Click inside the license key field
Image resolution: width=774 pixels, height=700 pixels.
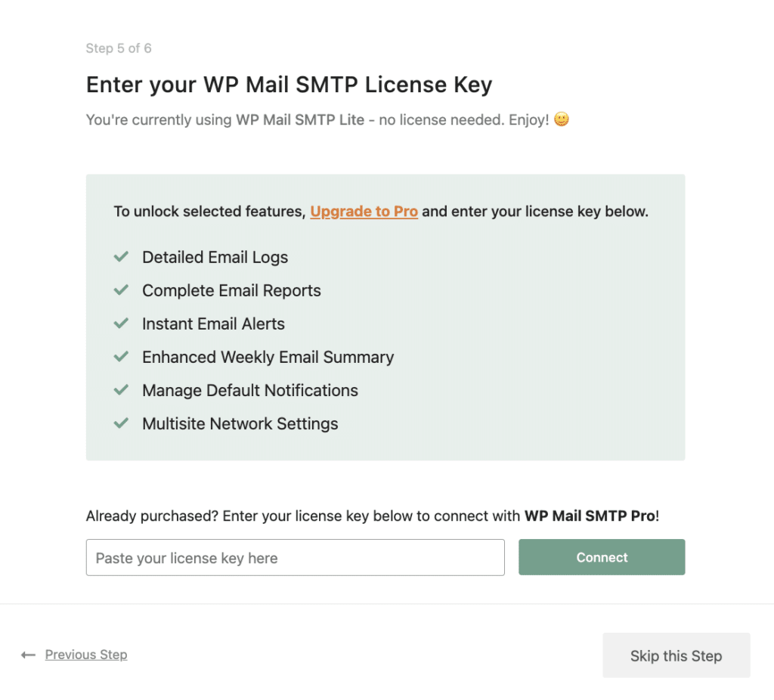(295, 557)
